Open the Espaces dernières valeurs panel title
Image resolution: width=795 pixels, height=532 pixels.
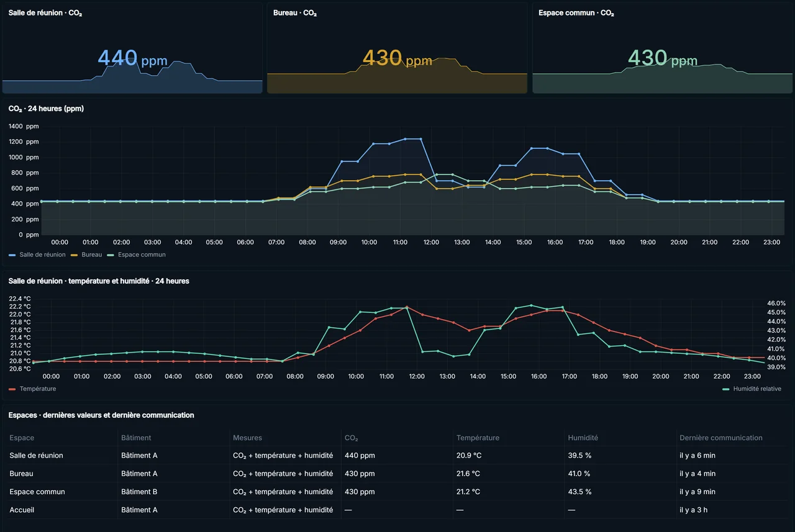coord(101,415)
